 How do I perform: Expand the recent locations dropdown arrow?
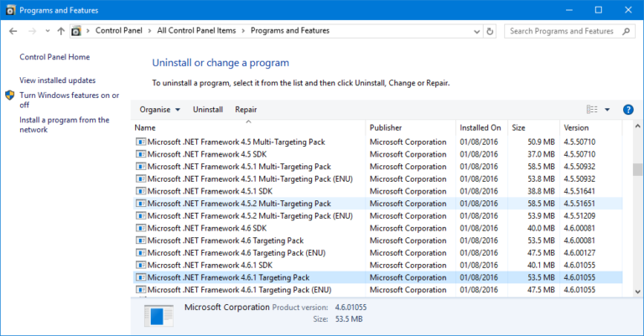(x=47, y=31)
